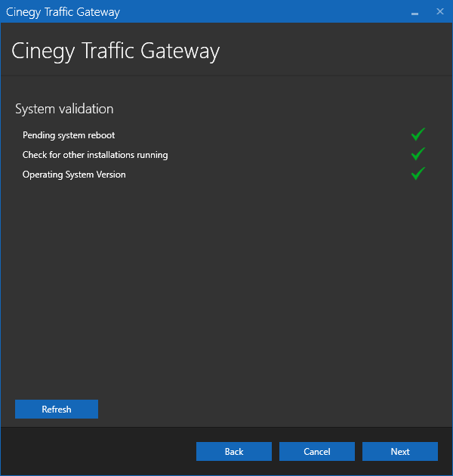This screenshot has height=476, width=453.
Task: Click the Operating System Version check mark
Action: tap(418, 174)
